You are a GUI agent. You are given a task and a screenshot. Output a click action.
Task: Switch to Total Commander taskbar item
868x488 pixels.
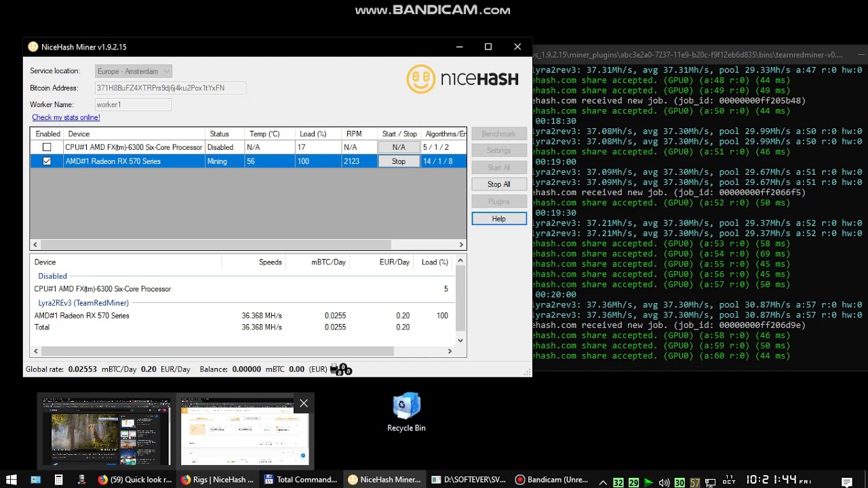tap(301, 480)
